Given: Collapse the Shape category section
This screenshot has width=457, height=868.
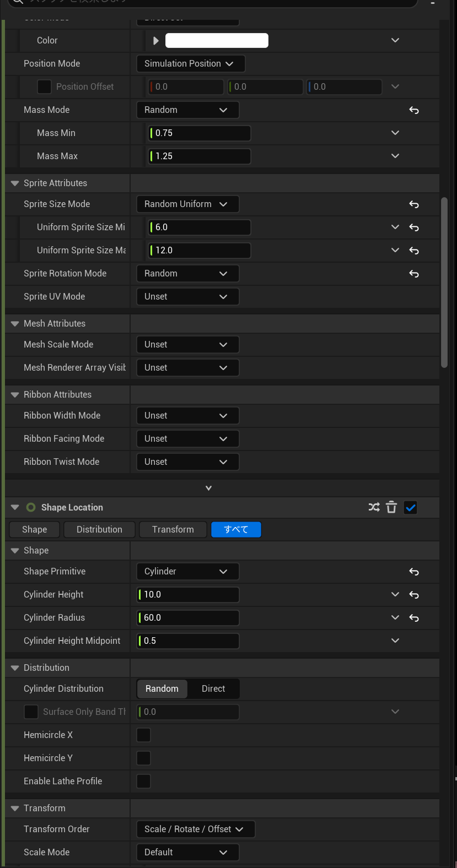Looking at the screenshot, I should (x=15, y=551).
